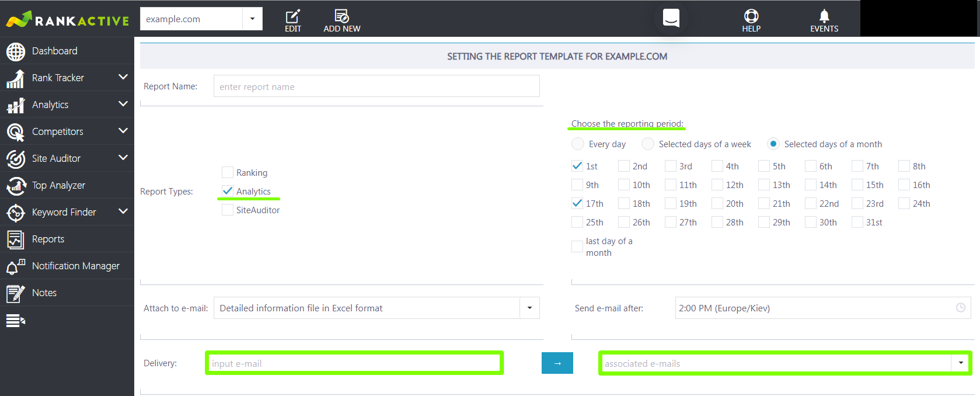Viewport: 980px width, 396px height.
Task: Check the SiteAuditor report type
Action: click(x=228, y=210)
